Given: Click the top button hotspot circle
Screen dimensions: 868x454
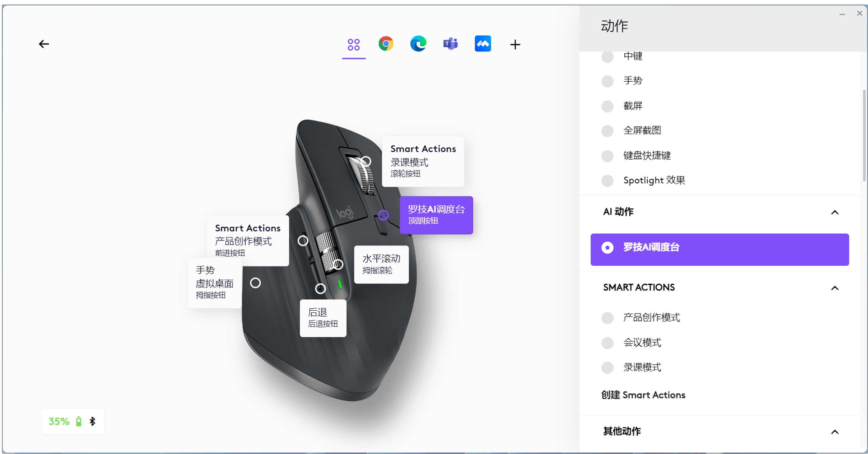Looking at the screenshot, I should (383, 215).
